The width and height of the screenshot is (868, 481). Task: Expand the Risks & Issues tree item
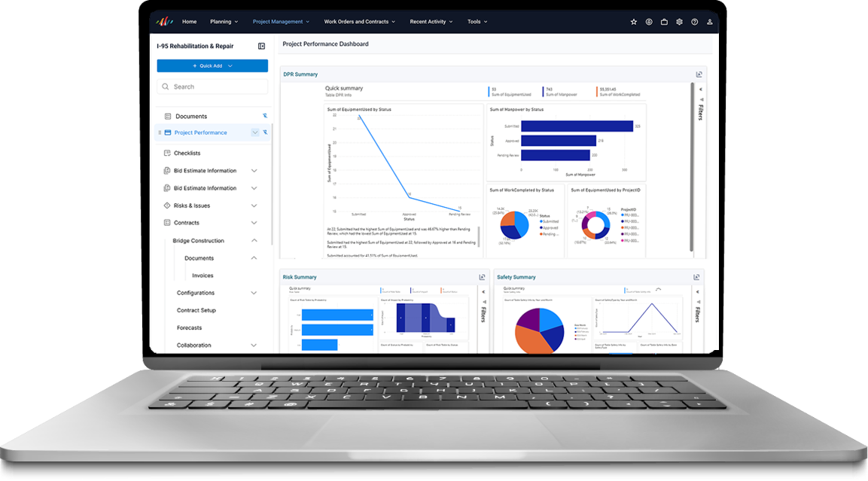(254, 205)
